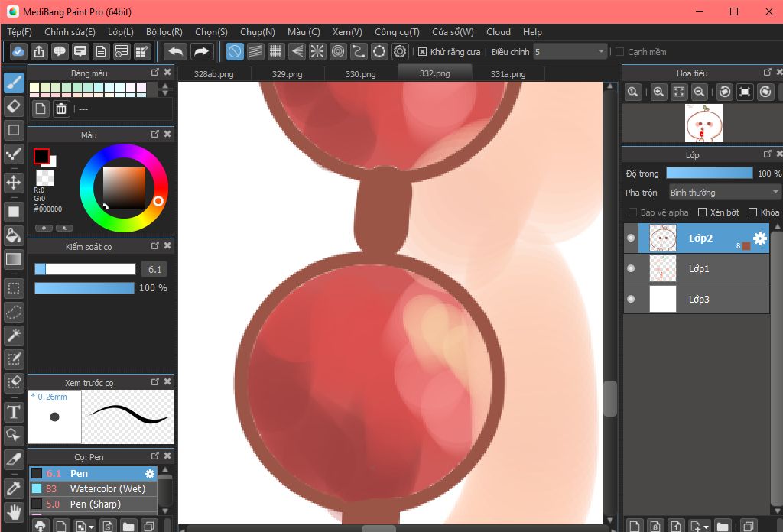Open the Pha trộn blend mode dropdown
The width and height of the screenshot is (783, 532).
(x=724, y=193)
